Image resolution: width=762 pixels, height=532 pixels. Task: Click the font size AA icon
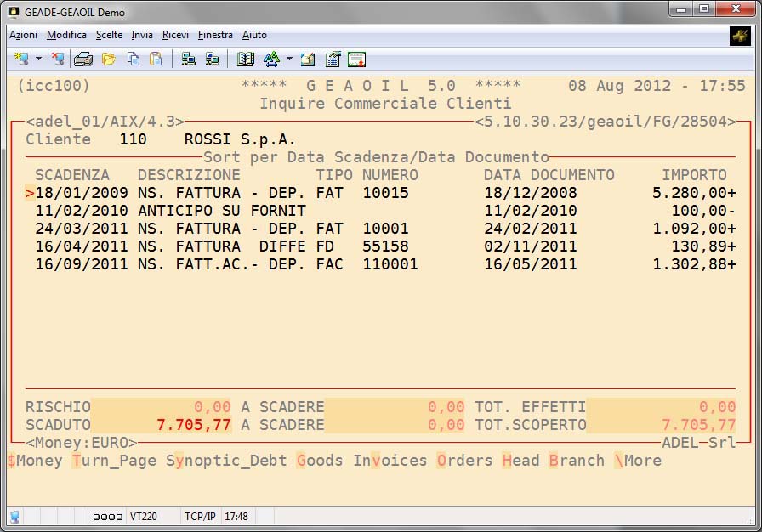tap(271, 59)
